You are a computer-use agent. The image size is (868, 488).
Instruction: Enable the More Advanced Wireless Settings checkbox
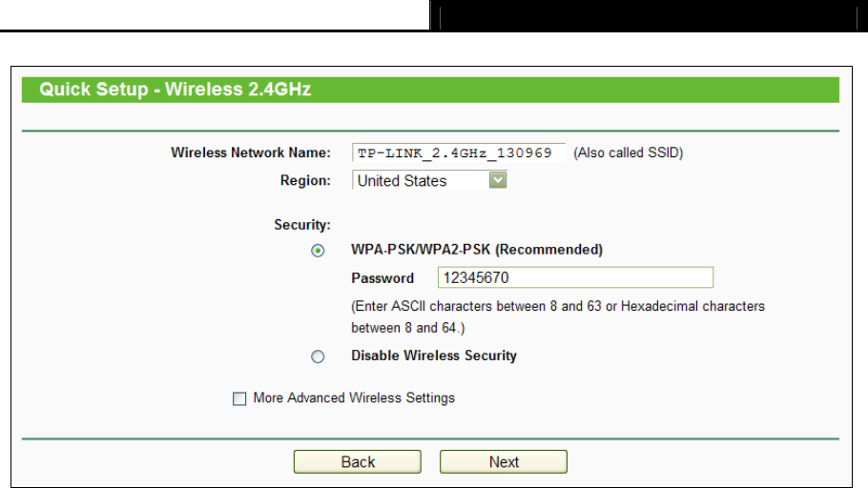(x=239, y=398)
